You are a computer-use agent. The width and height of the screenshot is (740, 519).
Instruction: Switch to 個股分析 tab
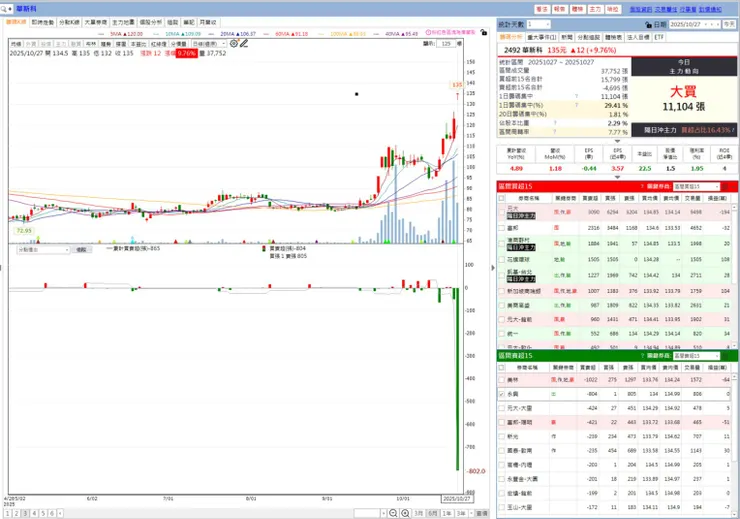point(151,22)
